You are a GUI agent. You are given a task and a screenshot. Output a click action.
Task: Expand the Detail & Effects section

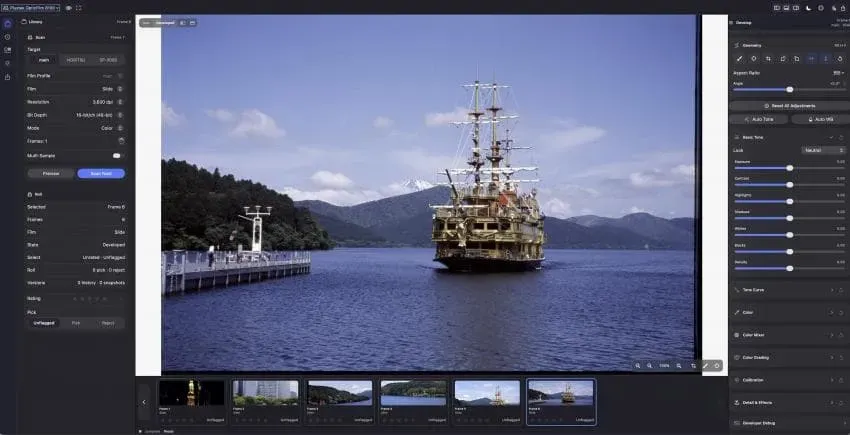point(832,402)
